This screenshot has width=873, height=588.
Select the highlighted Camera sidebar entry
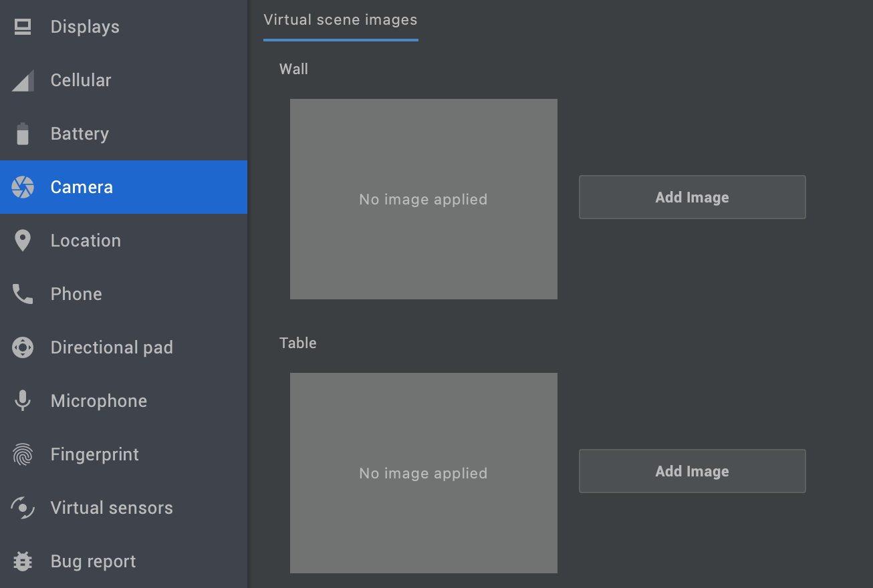81,187
